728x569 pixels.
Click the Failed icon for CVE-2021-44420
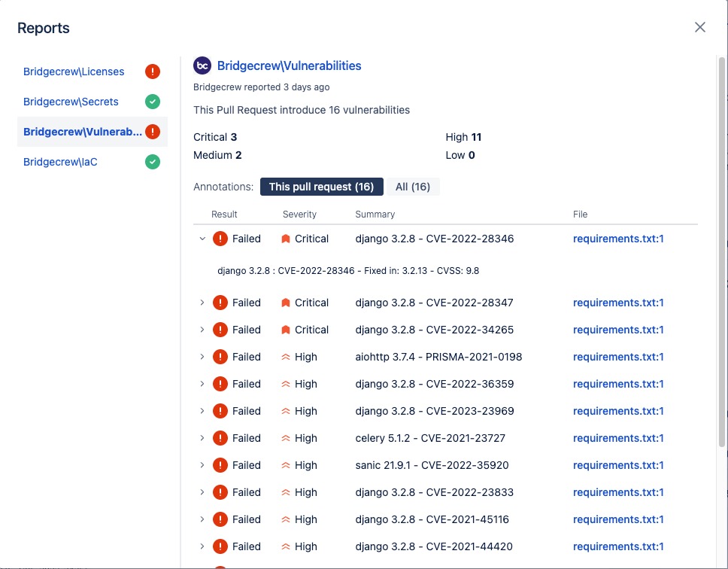coord(220,546)
